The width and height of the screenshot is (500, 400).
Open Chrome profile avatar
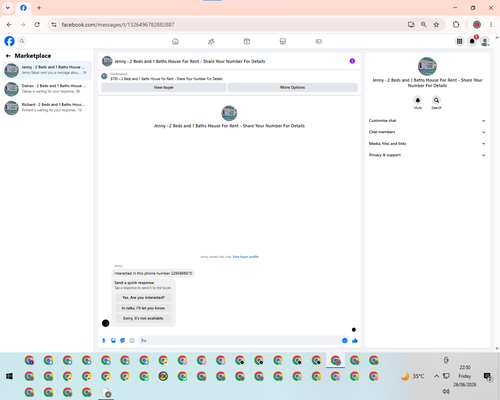tap(477, 25)
